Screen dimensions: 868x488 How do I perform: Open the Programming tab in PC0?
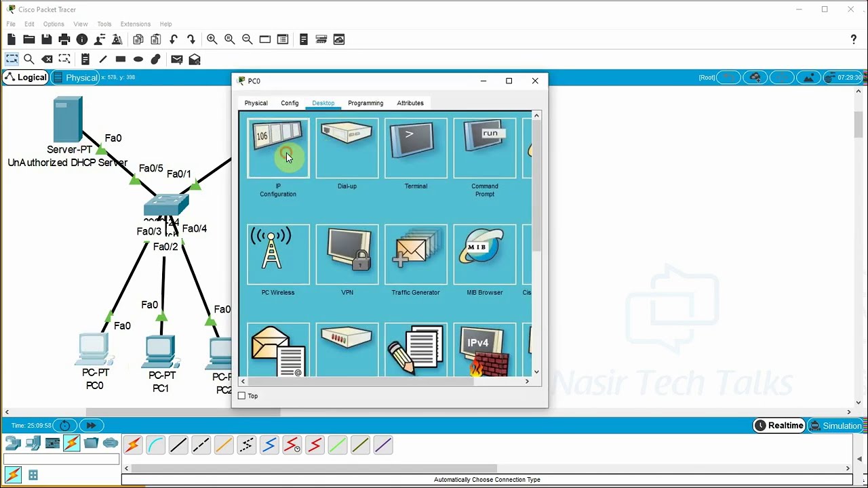click(366, 103)
